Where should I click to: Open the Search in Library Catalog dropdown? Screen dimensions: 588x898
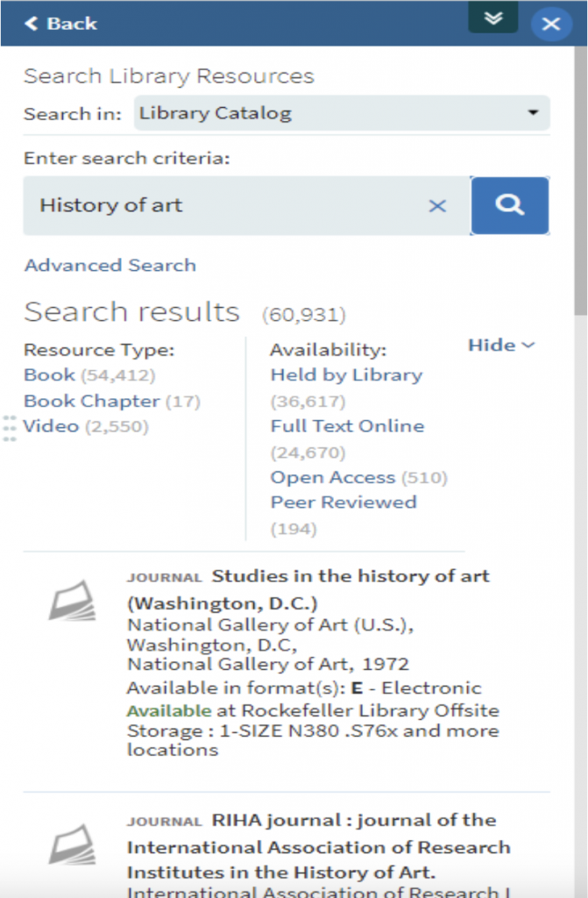click(x=342, y=113)
